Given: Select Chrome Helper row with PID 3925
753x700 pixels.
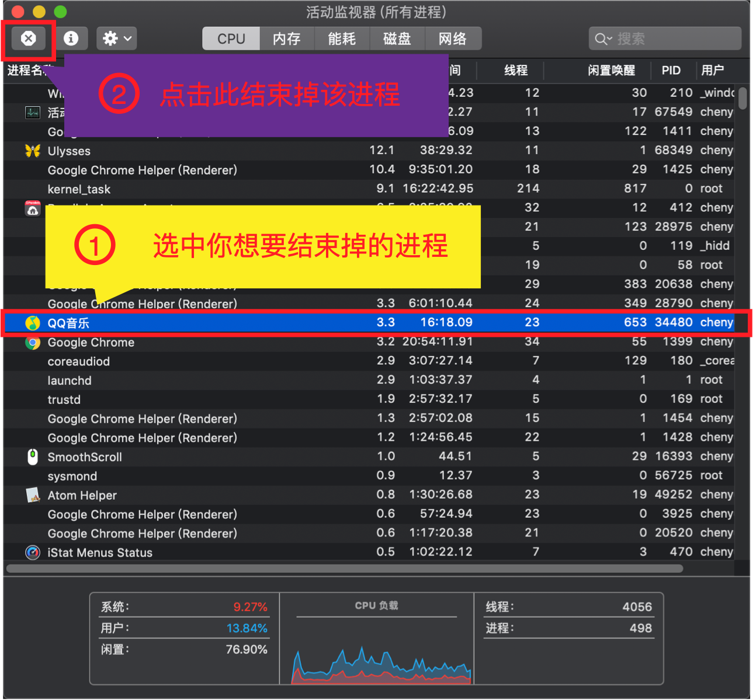Looking at the screenshot, I should (369, 514).
